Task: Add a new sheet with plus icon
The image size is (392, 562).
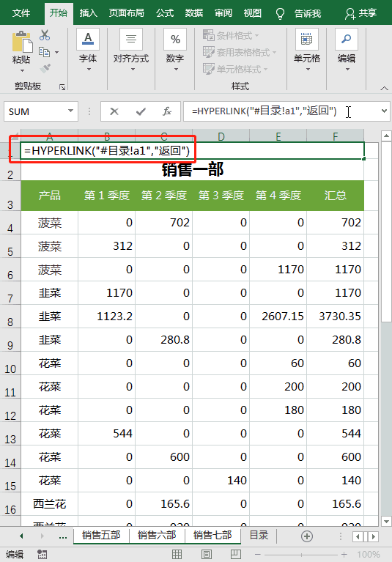Action: click(x=307, y=536)
